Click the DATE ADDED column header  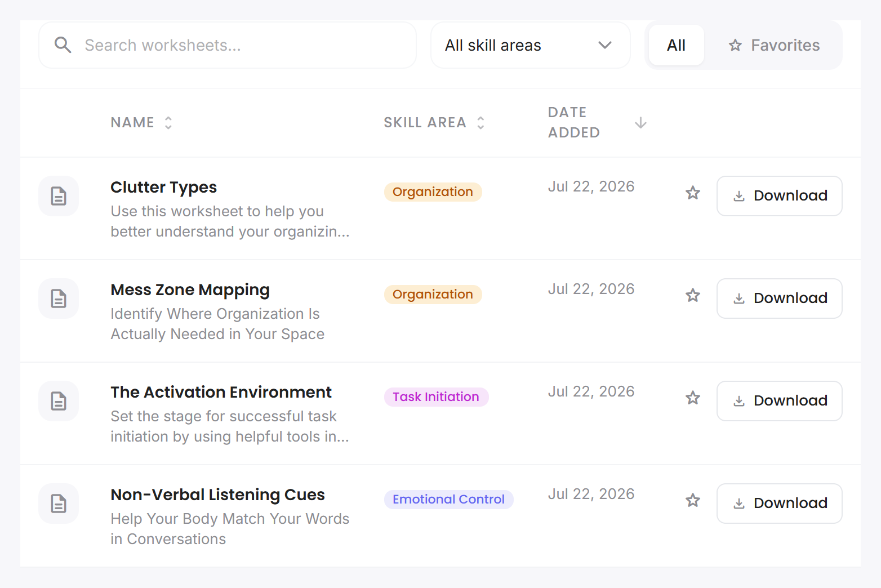[x=574, y=123]
